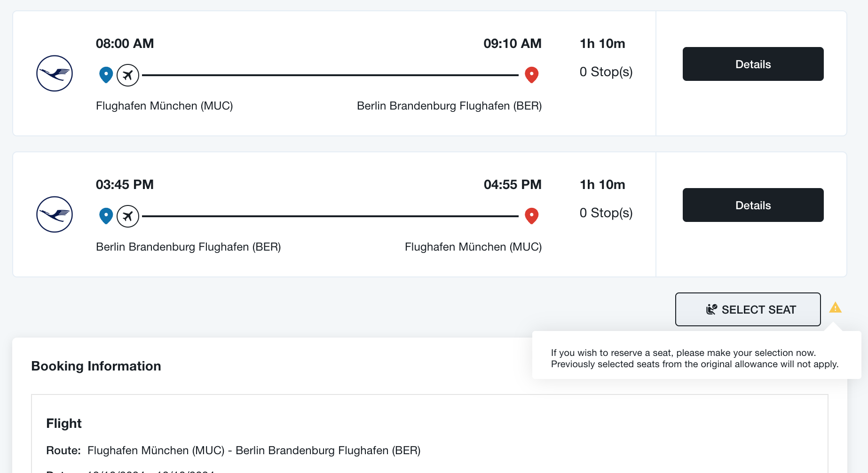Click the Lufthansa logo on the return flight
Viewport: 868px width, 473px height.
(x=55, y=214)
